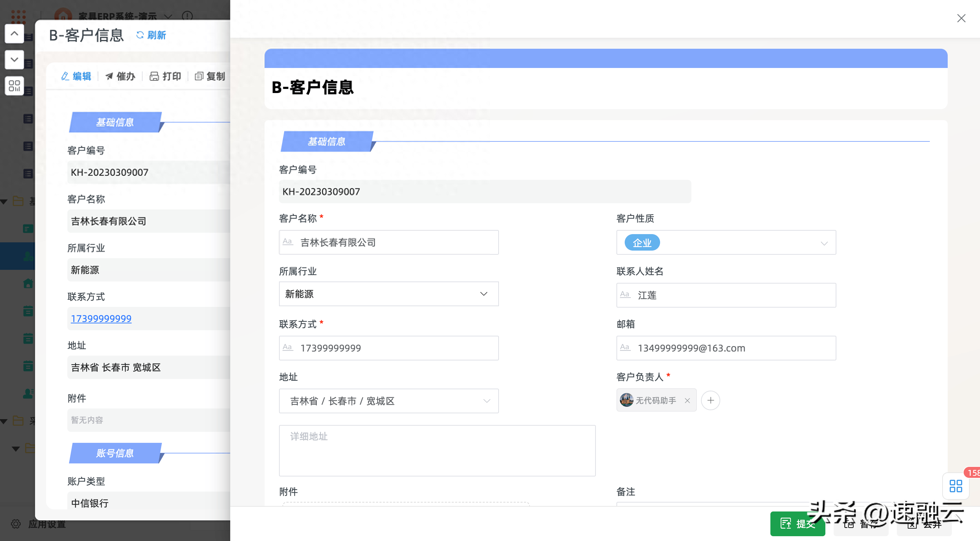Select the green home icon in the sidebar

[28, 283]
